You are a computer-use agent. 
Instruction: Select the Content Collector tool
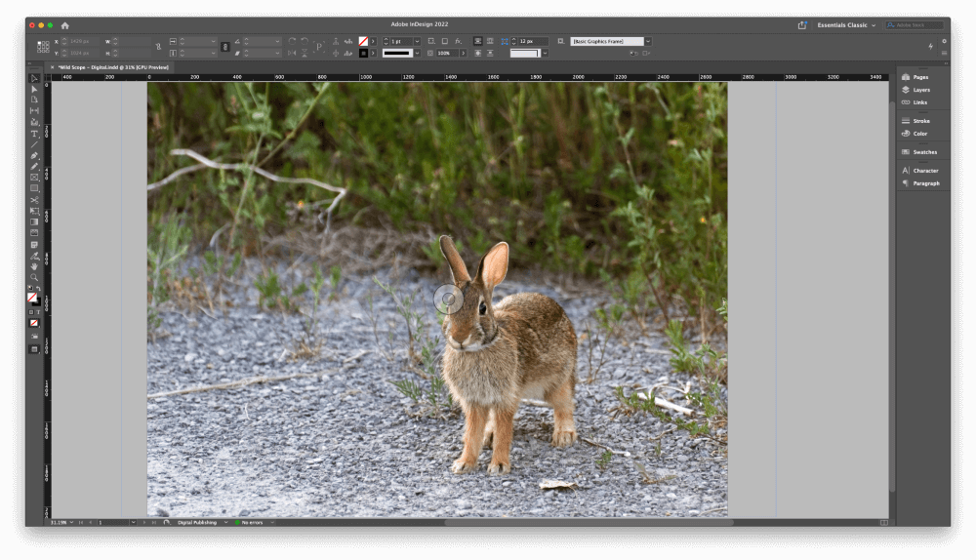click(x=34, y=122)
